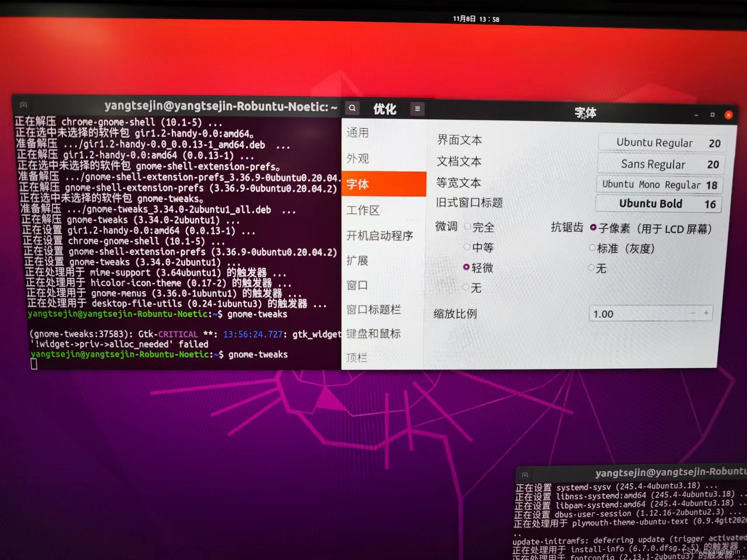Switch to the 通用 section
The image size is (747, 560).
pyautogui.click(x=358, y=133)
